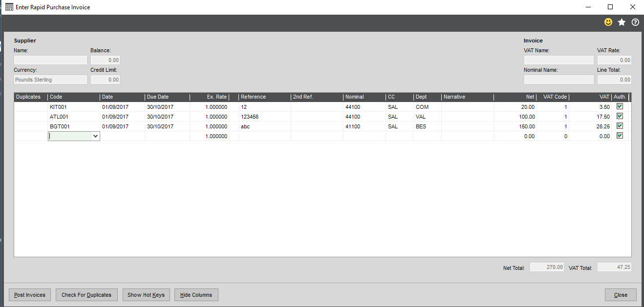Click nominal cell 41100 in BGT001 row
The height and width of the screenshot is (307, 644).
[365, 126]
